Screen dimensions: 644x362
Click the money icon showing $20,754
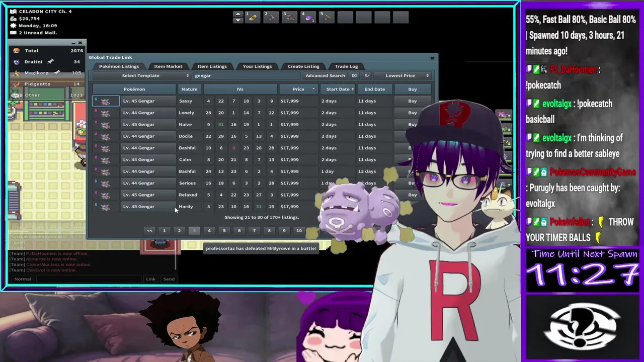(x=14, y=19)
